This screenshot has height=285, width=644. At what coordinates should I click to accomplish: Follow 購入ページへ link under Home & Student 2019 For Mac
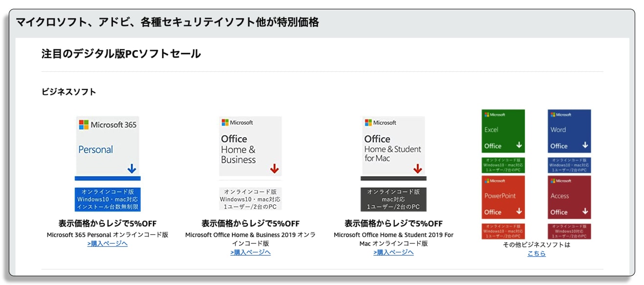point(393,252)
